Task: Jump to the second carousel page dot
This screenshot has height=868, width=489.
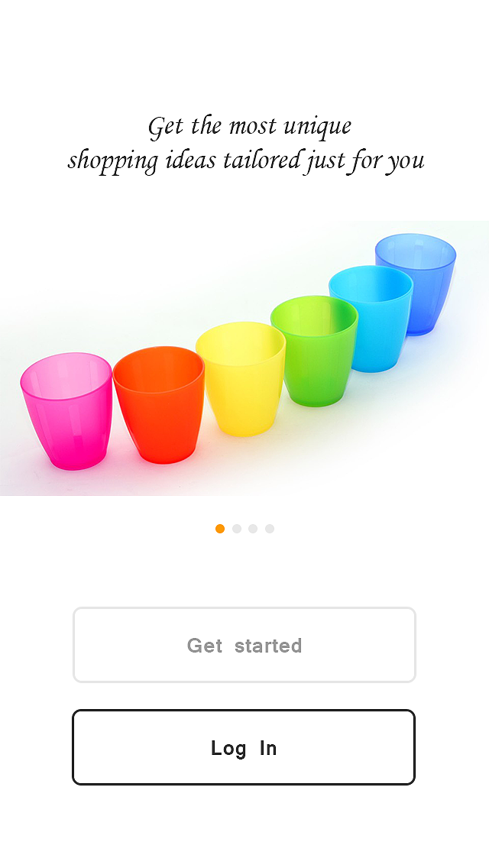Action: [236, 529]
